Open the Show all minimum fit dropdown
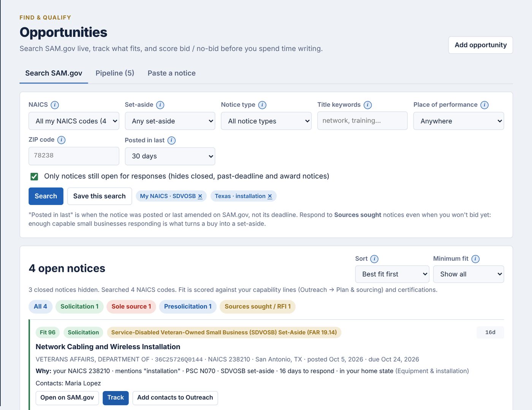Viewport: 532px width, 410px height. [x=469, y=274]
